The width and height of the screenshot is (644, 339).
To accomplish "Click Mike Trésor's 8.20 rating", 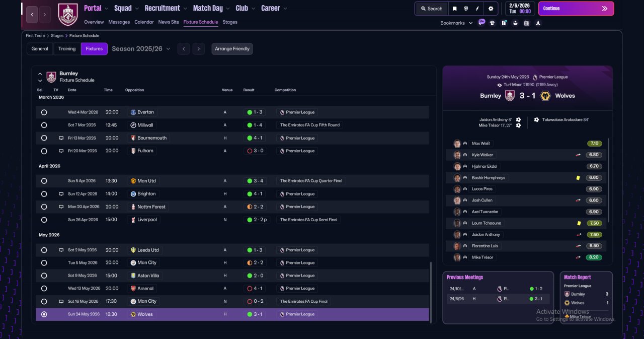I will point(594,257).
